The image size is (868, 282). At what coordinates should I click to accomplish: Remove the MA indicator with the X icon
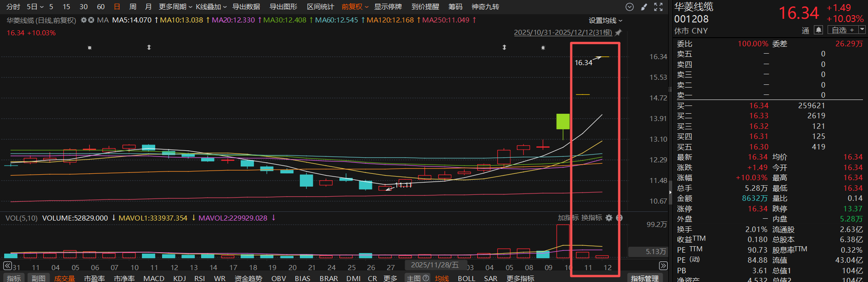[91, 20]
